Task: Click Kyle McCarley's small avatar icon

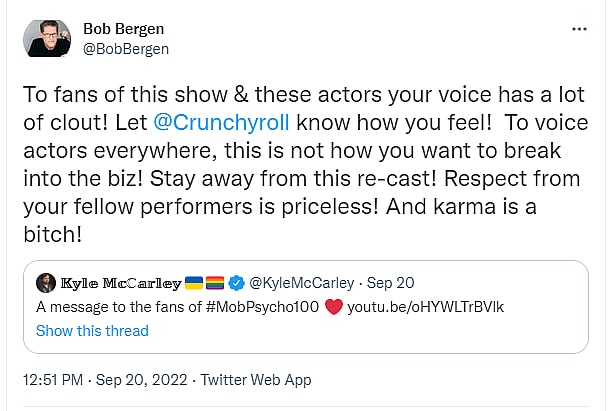Action: click(x=45, y=283)
